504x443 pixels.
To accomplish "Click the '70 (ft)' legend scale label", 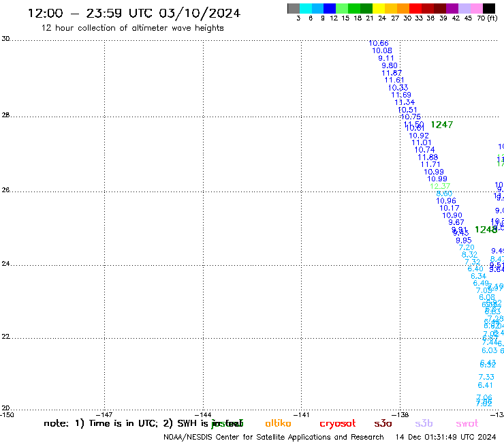I will pyautogui.click(x=487, y=18).
